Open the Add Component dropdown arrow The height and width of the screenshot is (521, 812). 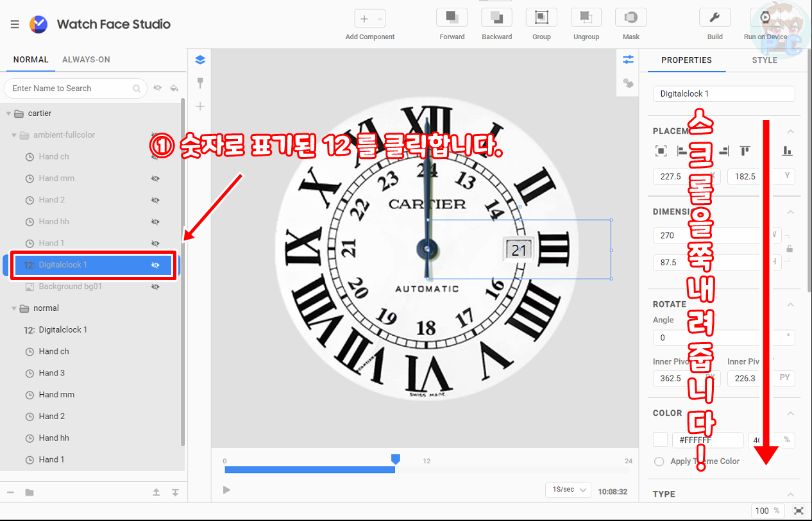point(379,19)
